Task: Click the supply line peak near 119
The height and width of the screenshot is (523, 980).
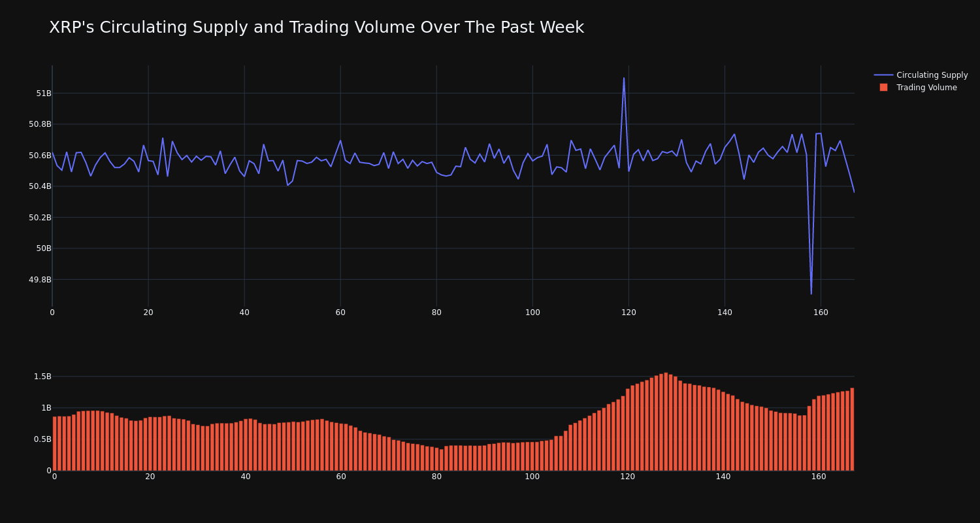Action: 623,78
